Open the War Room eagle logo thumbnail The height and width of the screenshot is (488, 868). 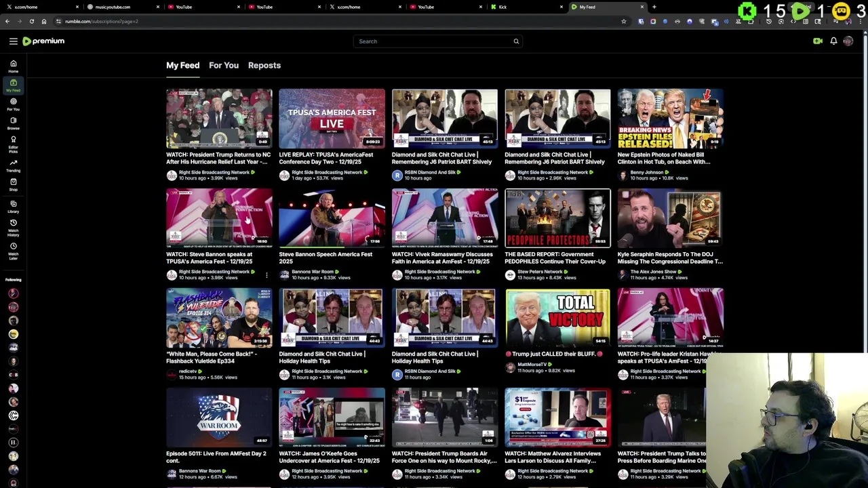[219, 417]
